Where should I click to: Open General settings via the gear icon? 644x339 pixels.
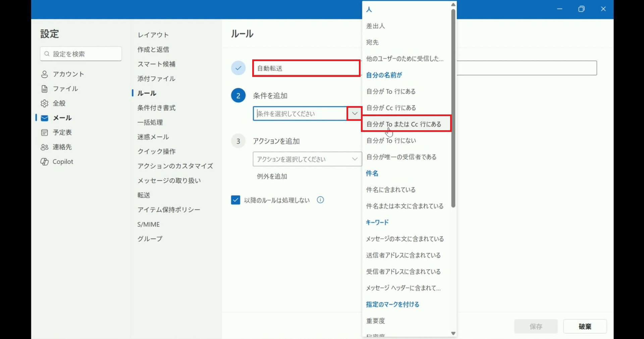coord(44,103)
